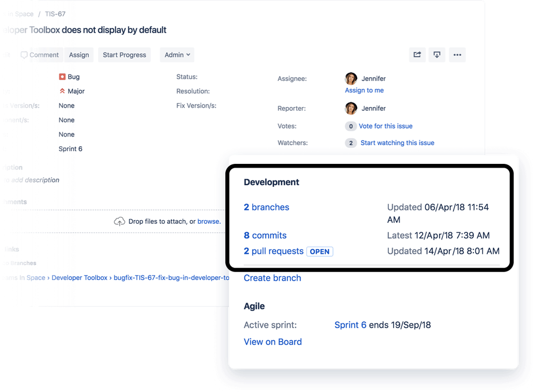Click the export issue icon
The image size is (535, 392).
point(437,55)
